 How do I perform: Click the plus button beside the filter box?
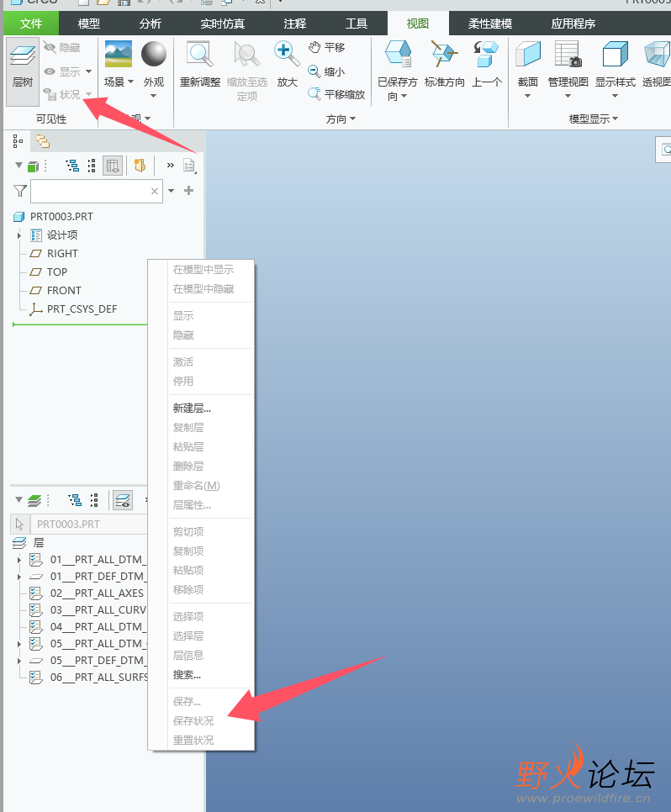tap(189, 191)
